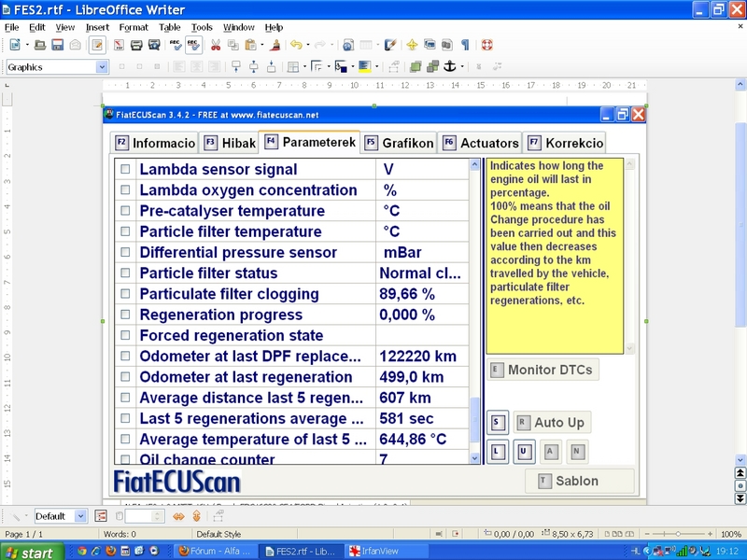Image resolution: width=747 pixels, height=560 pixels.
Task: Open the Insert menu
Action: pyautogui.click(x=97, y=27)
